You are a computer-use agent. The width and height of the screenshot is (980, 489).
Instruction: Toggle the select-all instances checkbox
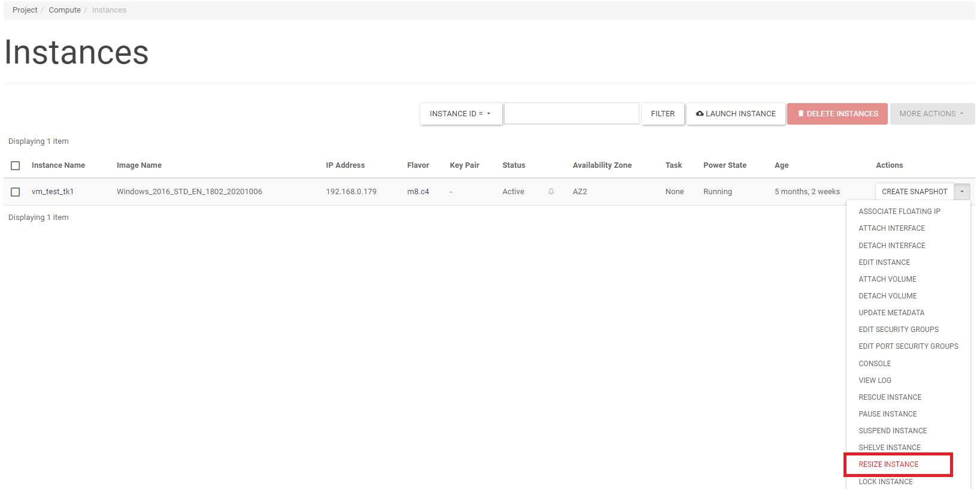click(x=16, y=165)
